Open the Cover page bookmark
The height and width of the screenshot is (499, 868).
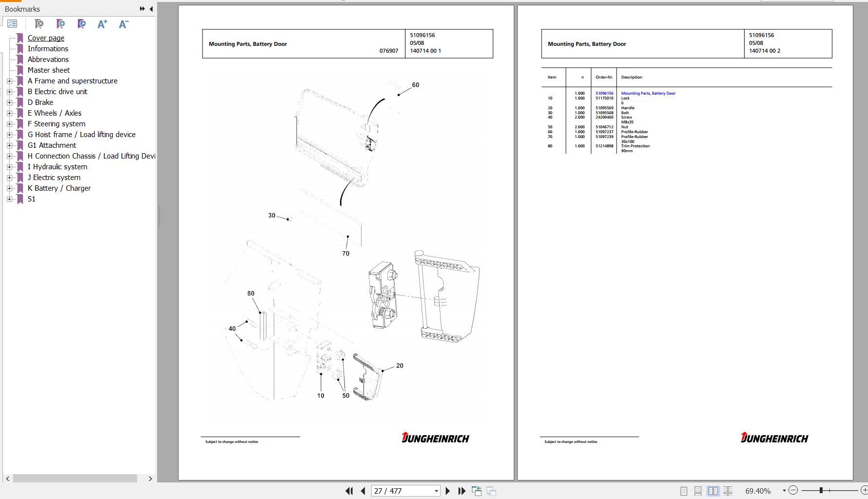click(x=46, y=38)
